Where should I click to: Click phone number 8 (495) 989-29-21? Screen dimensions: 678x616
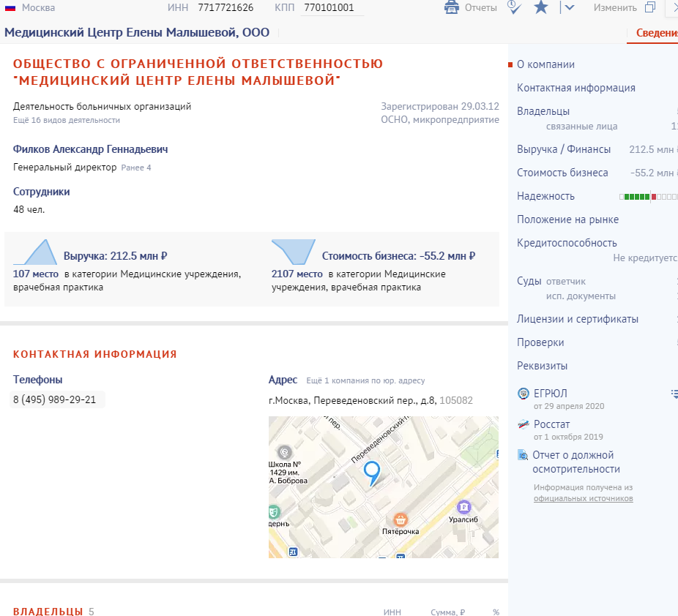tap(54, 399)
